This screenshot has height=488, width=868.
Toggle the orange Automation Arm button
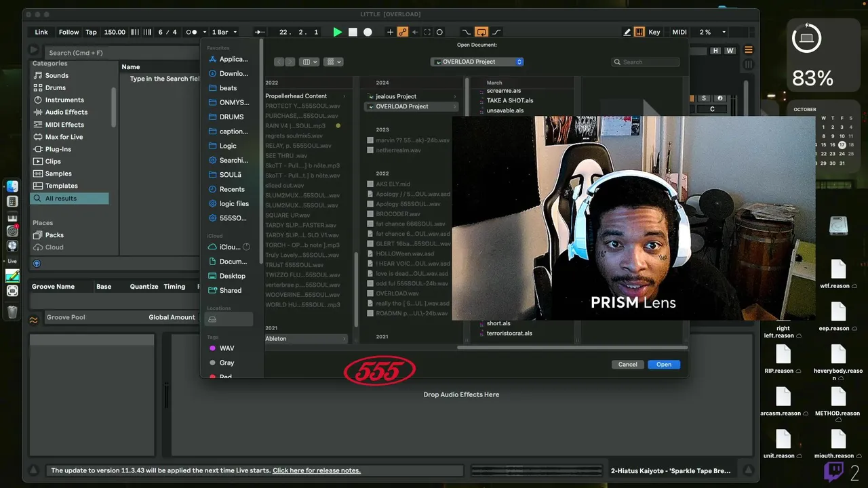402,32
